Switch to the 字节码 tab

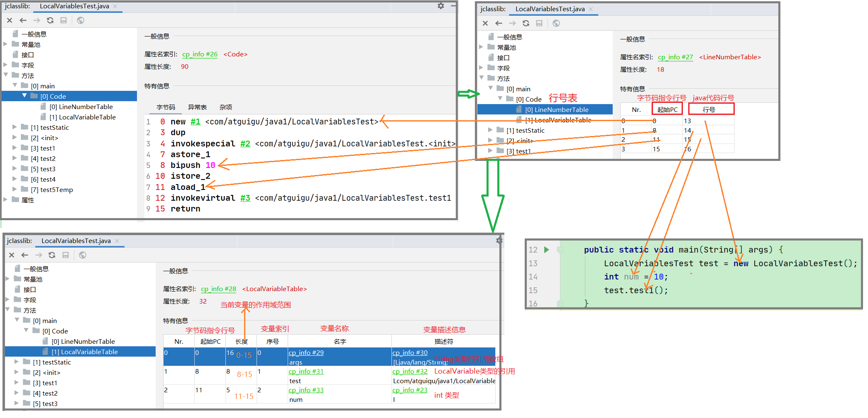tap(166, 107)
